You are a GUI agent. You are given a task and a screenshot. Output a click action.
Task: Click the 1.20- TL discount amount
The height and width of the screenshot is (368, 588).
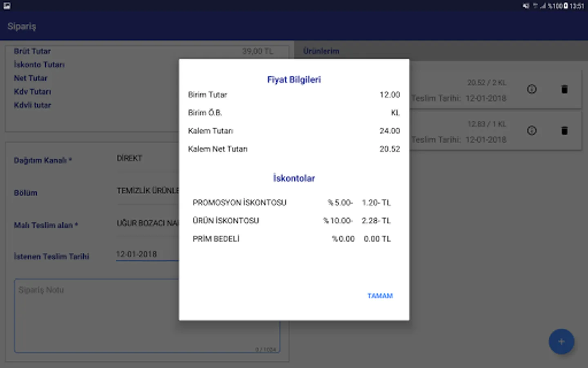pyautogui.click(x=376, y=202)
